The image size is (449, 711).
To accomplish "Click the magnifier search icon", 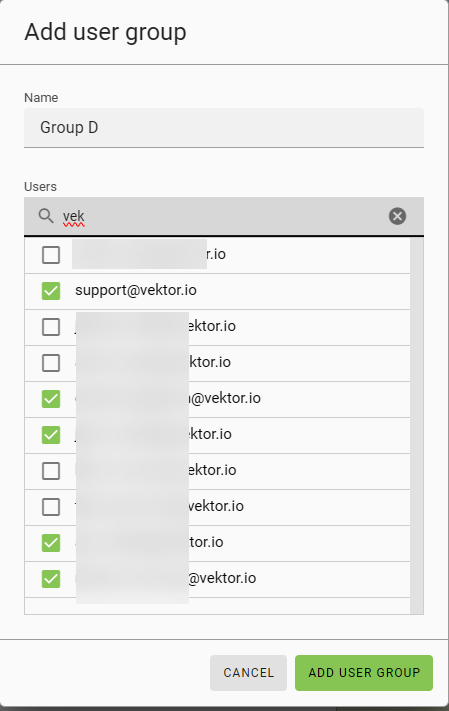I will point(46,216).
